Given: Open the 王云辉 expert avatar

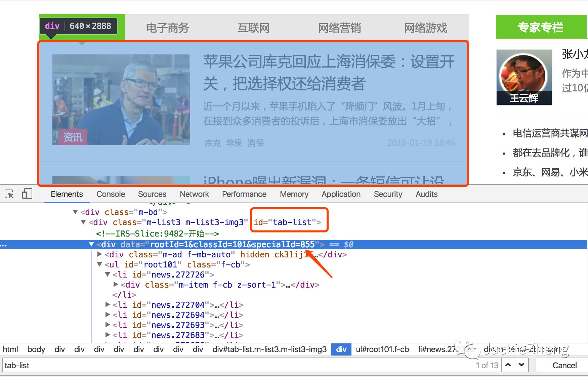Looking at the screenshot, I should 524,77.
